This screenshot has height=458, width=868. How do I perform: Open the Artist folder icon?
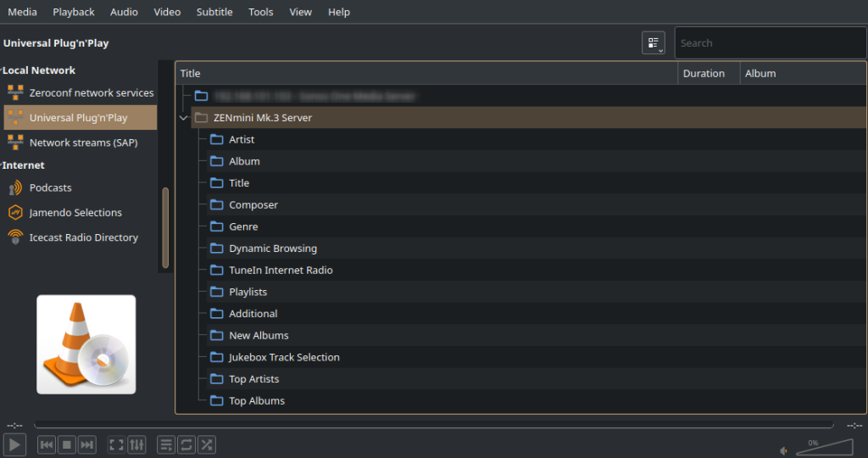click(x=217, y=140)
